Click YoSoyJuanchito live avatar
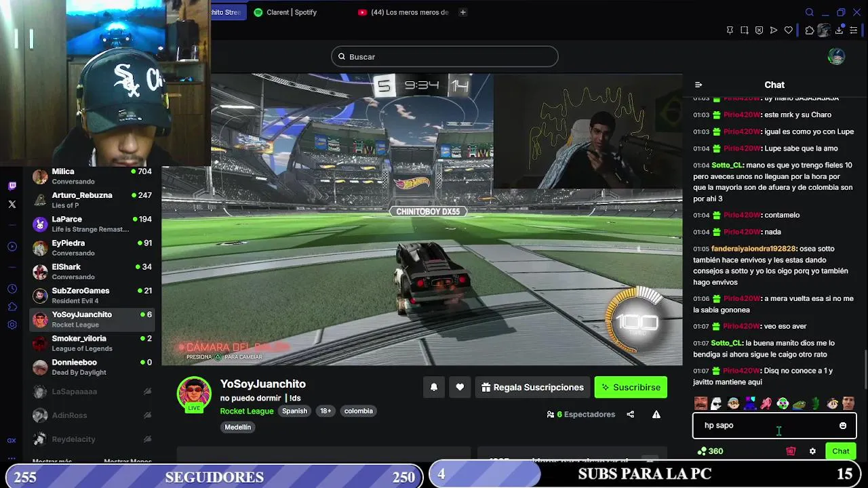 194,394
